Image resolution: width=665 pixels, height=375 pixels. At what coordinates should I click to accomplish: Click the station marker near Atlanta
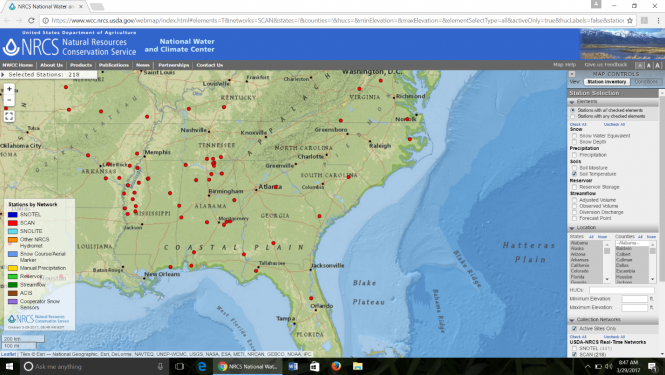[x=276, y=187]
